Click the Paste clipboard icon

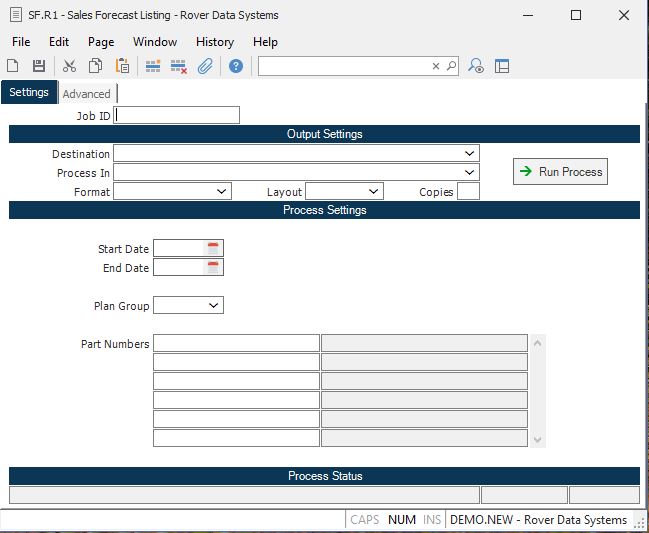point(122,66)
